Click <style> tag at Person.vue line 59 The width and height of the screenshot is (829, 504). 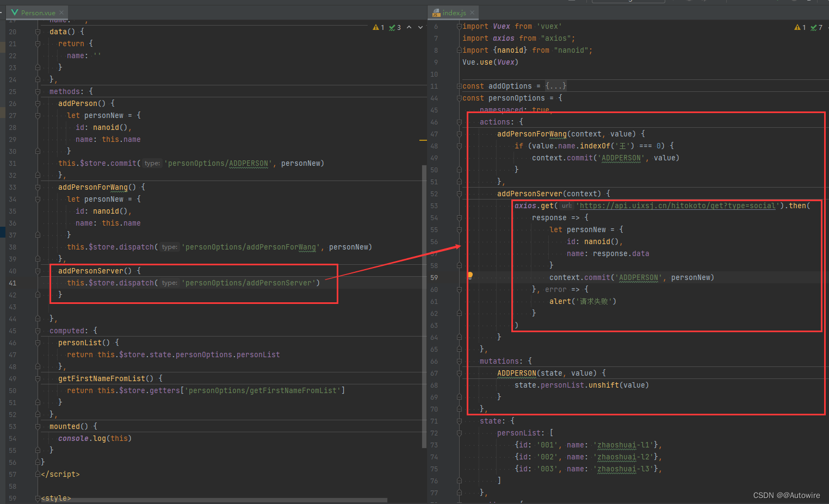[x=56, y=498]
